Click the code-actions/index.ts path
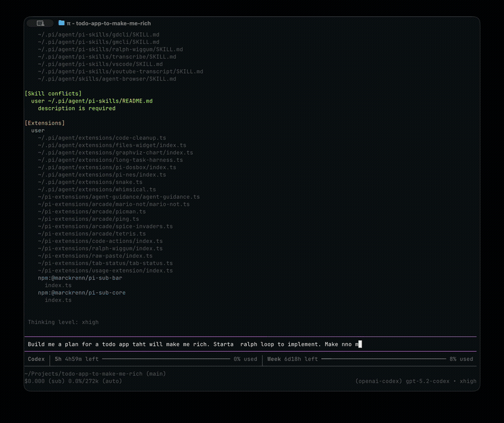Screen dimensions: 504x423 click(x=100, y=241)
